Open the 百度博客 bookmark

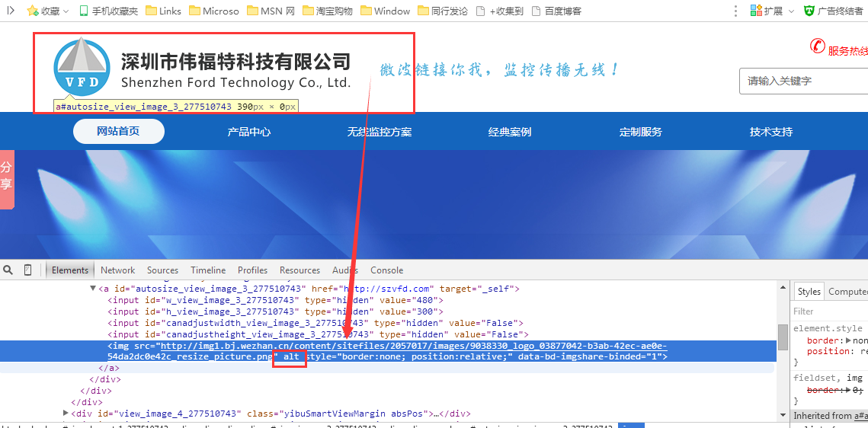point(556,11)
